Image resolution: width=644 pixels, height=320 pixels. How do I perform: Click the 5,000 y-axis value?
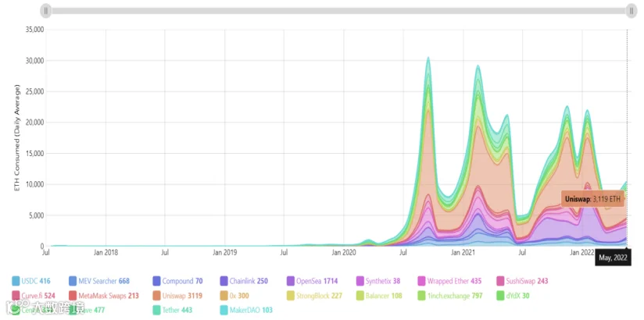coord(36,215)
